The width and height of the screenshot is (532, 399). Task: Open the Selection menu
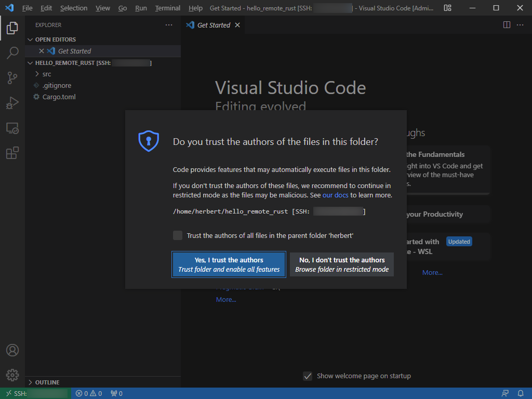[74, 8]
